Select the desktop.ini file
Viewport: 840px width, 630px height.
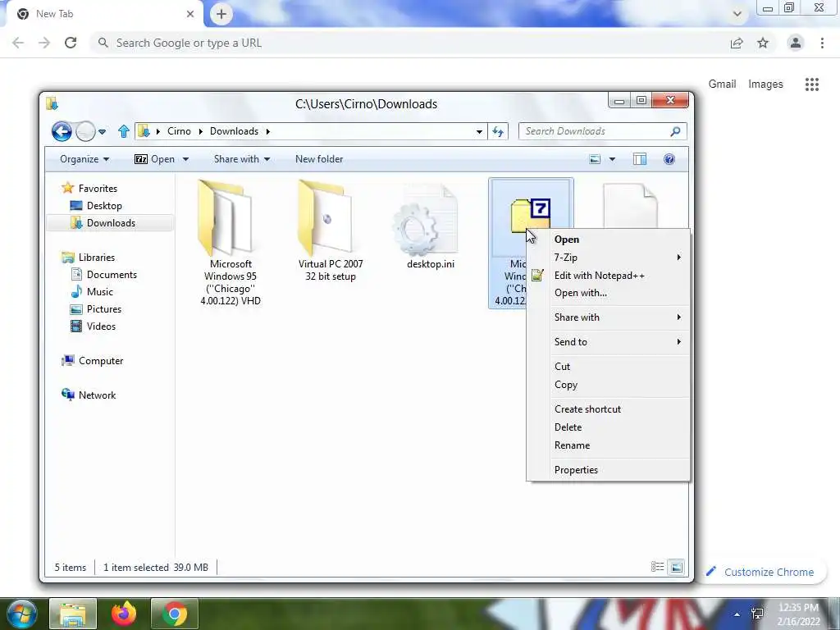pos(430,227)
